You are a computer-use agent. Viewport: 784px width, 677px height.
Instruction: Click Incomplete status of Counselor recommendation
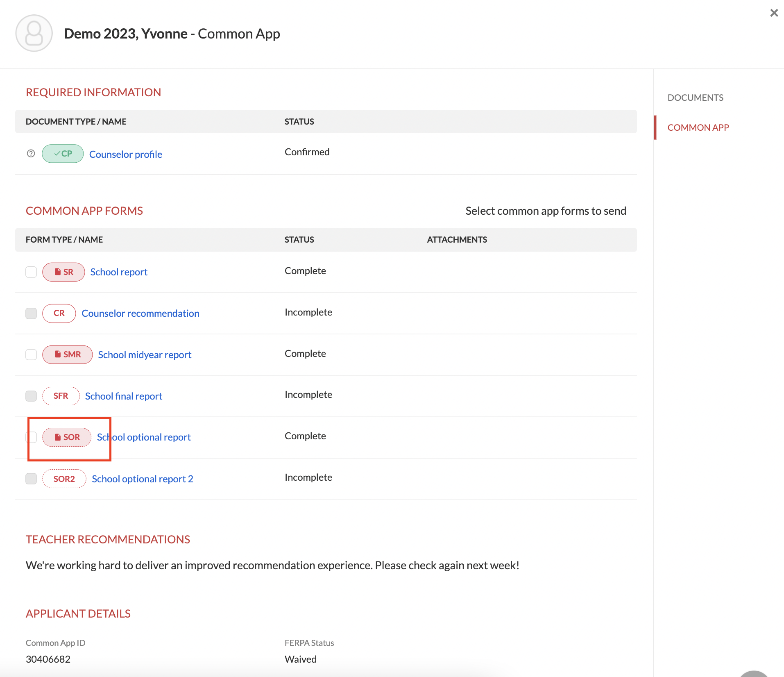(x=308, y=312)
